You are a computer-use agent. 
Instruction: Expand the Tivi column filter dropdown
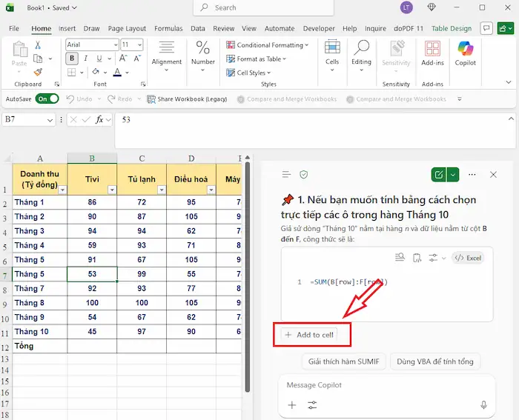[x=112, y=190]
